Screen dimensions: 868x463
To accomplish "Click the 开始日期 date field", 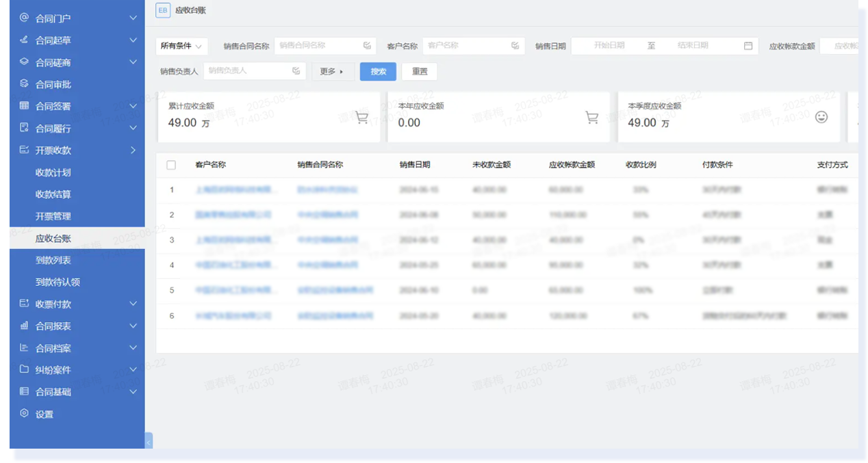I will coord(609,46).
